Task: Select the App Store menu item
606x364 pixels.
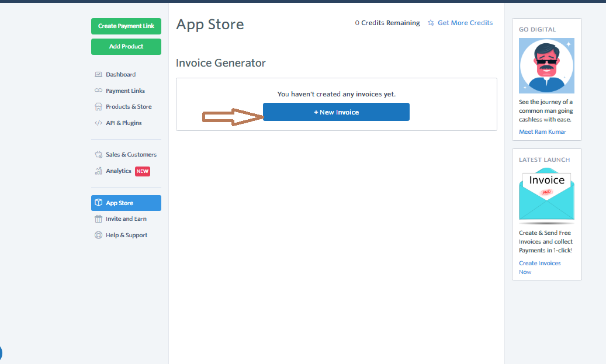Action: click(126, 203)
